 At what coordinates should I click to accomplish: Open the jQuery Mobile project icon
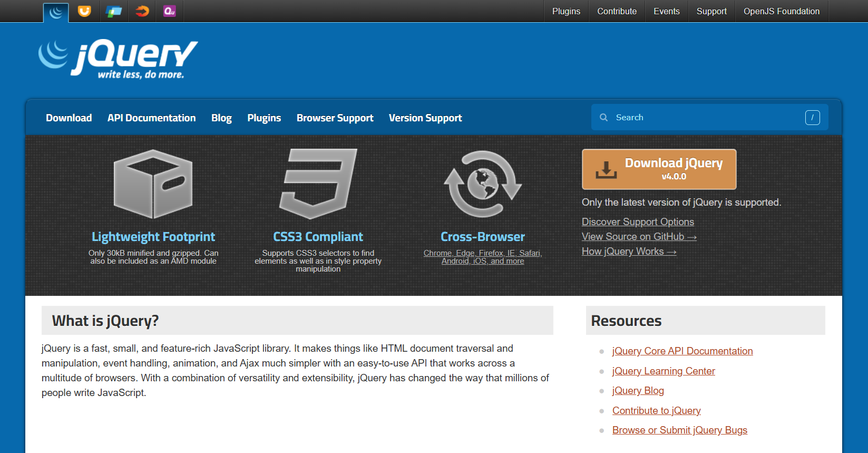coord(113,11)
